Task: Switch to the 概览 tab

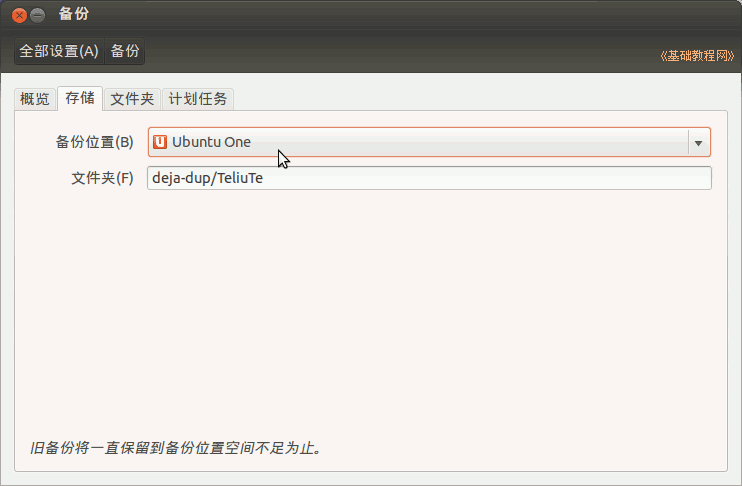Action: [35, 99]
